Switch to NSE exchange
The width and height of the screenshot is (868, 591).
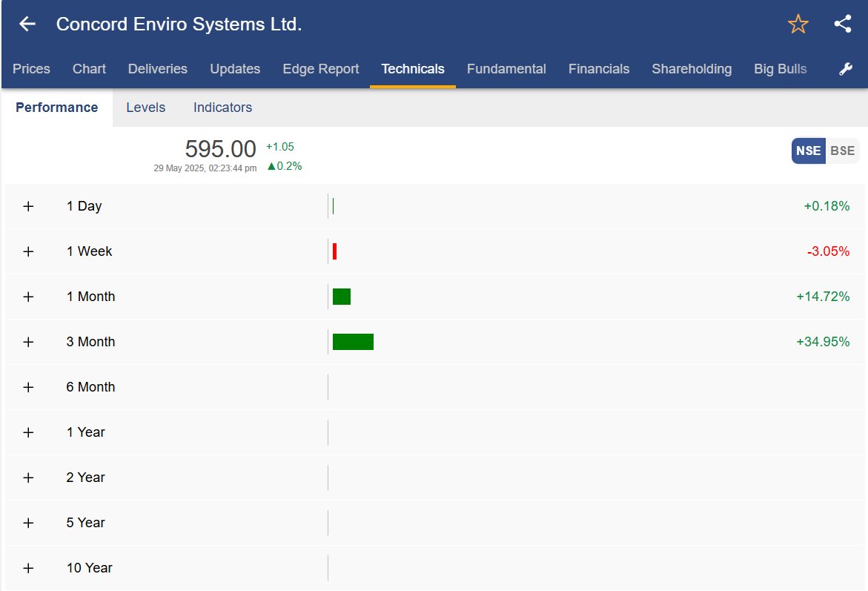click(808, 151)
